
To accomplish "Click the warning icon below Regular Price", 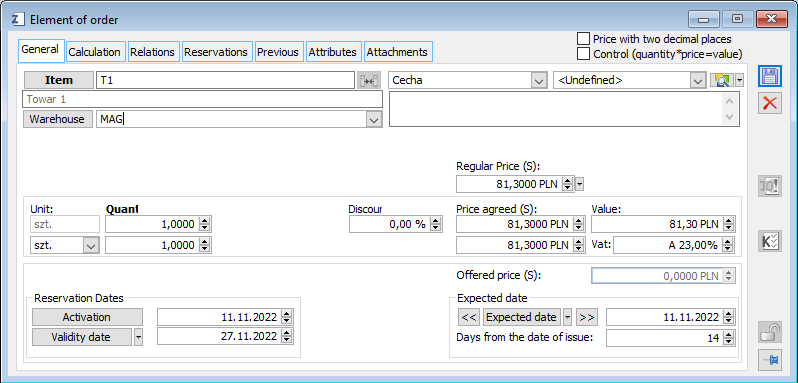I will click(x=770, y=186).
